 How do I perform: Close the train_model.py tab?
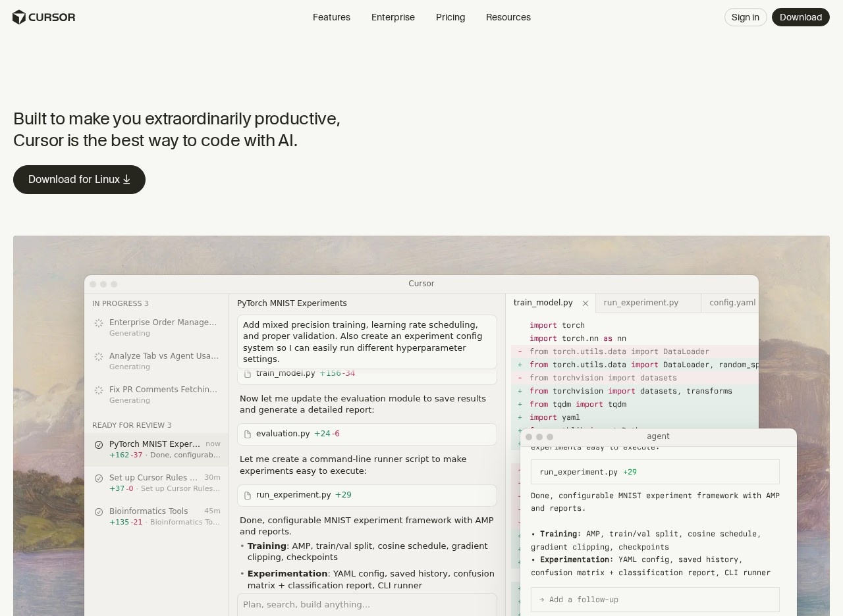(585, 303)
